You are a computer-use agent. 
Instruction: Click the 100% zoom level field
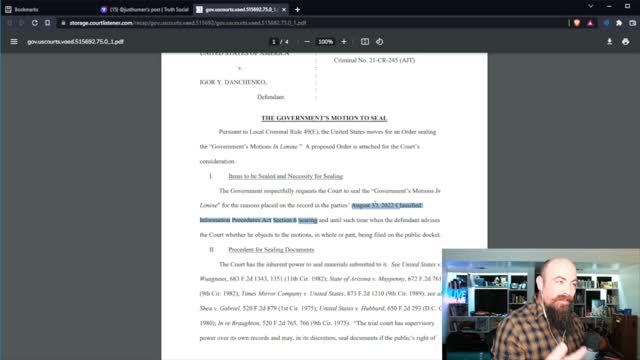point(325,42)
